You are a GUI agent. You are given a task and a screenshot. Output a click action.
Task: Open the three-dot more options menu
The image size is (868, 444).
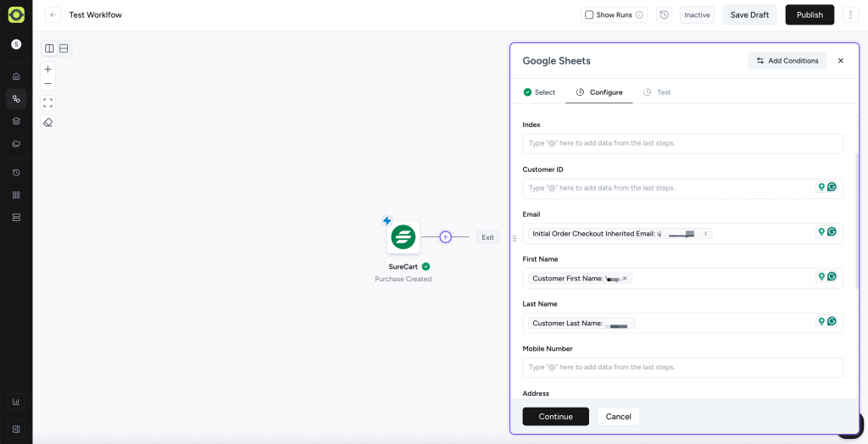pos(850,15)
